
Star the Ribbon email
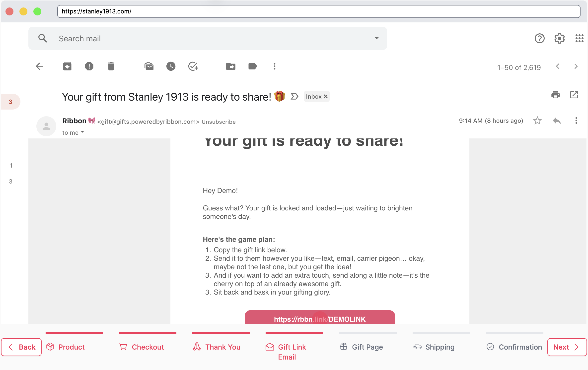pyautogui.click(x=537, y=121)
